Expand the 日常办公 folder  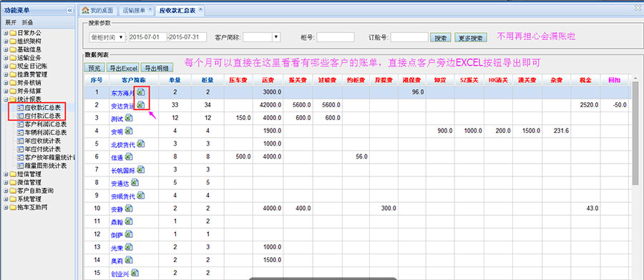[6, 33]
